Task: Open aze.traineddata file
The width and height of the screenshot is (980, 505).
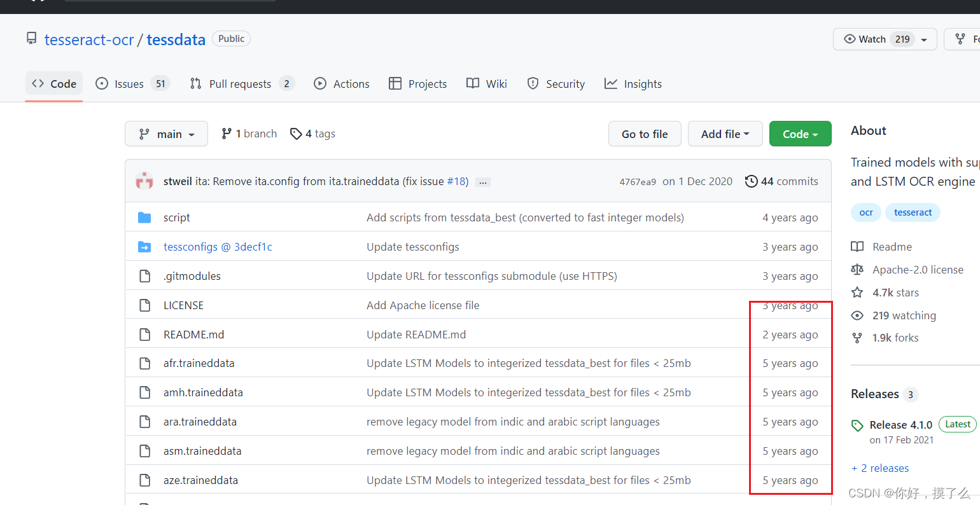Action: 200,480
